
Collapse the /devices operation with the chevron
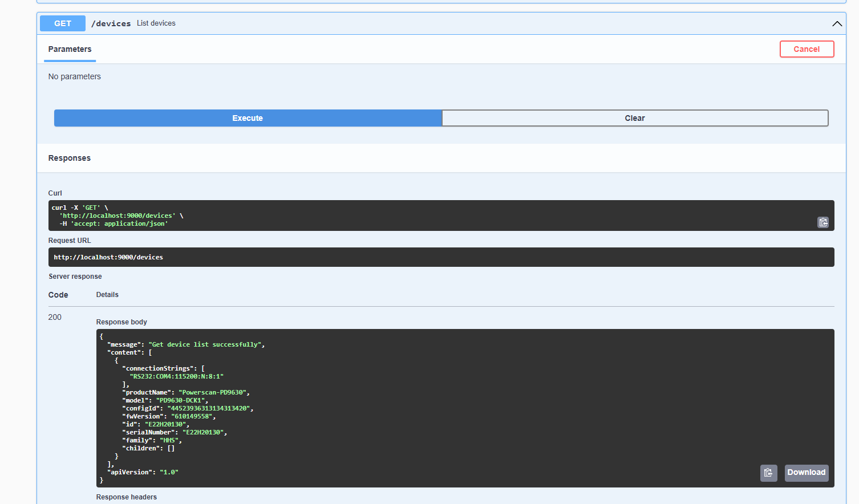tap(837, 23)
